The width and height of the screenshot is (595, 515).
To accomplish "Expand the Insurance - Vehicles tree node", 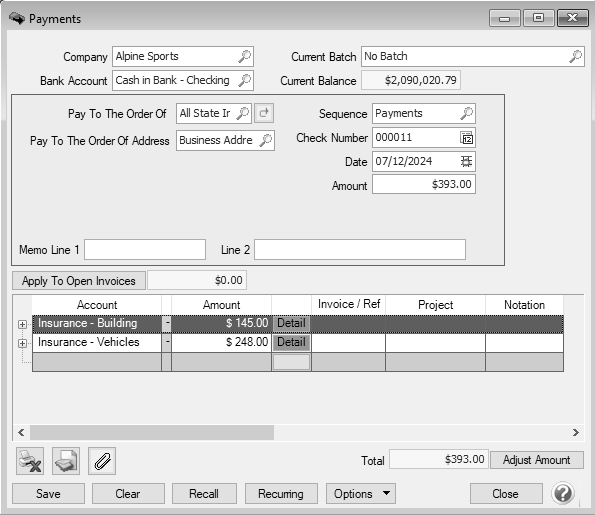I will [x=22, y=343].
